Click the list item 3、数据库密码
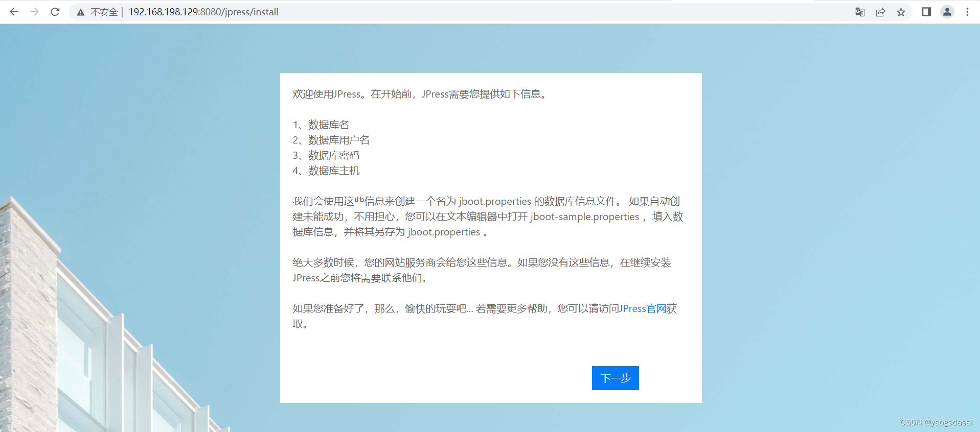 click(x=326, y=155)
